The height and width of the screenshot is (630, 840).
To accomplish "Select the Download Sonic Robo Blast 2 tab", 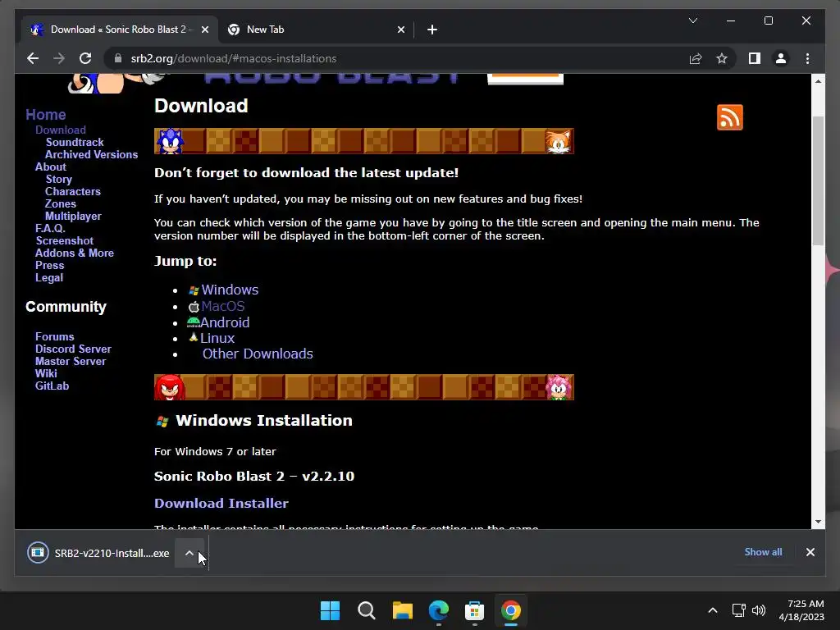I will [118, 30].
